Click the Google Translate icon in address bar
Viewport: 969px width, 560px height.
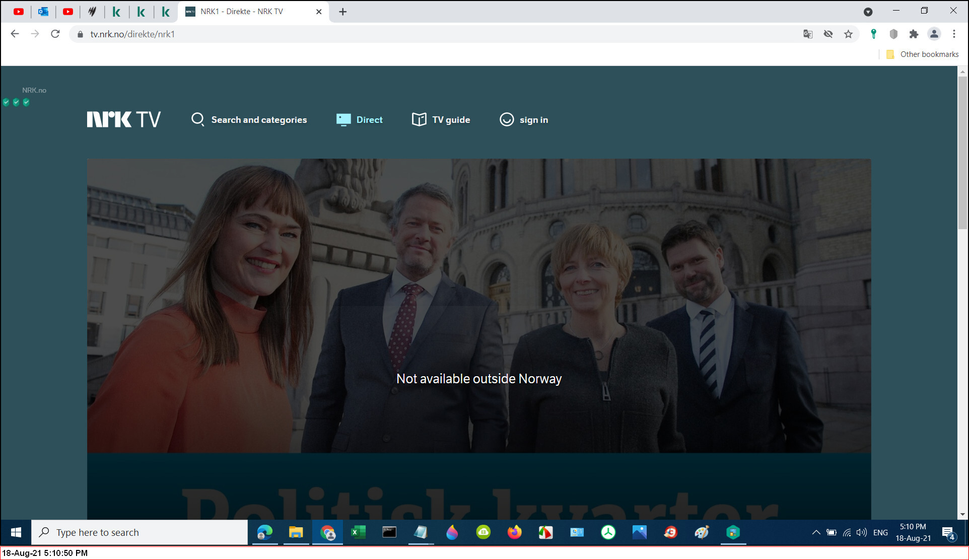(808, 34)
